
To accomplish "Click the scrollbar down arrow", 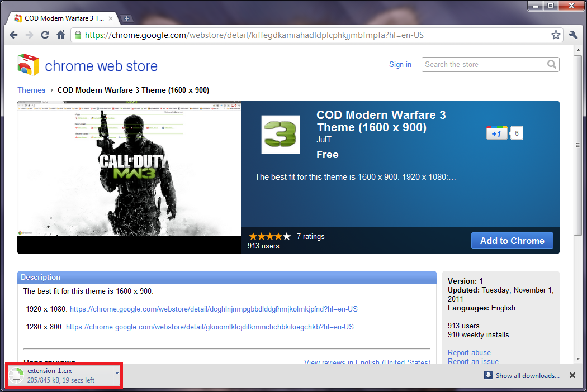I will 578,358.
